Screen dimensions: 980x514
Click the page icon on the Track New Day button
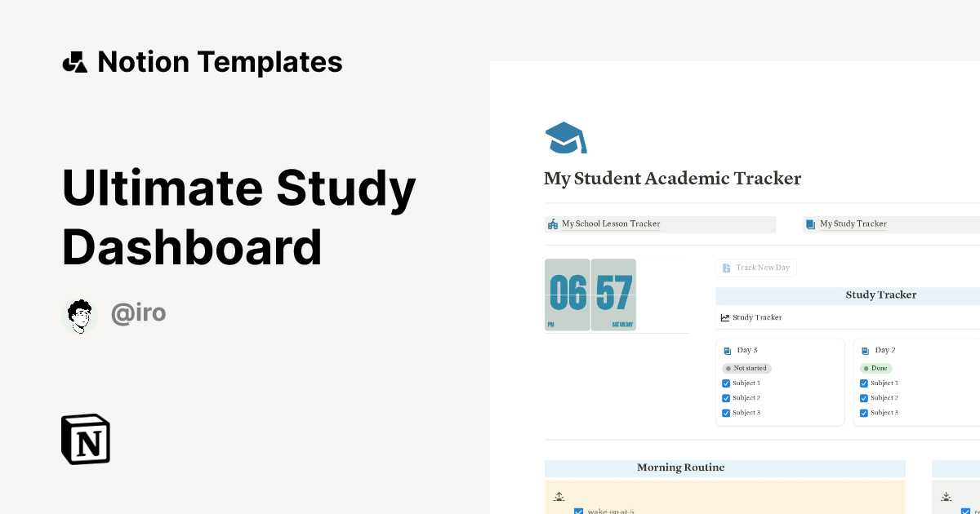coord(726,268)
